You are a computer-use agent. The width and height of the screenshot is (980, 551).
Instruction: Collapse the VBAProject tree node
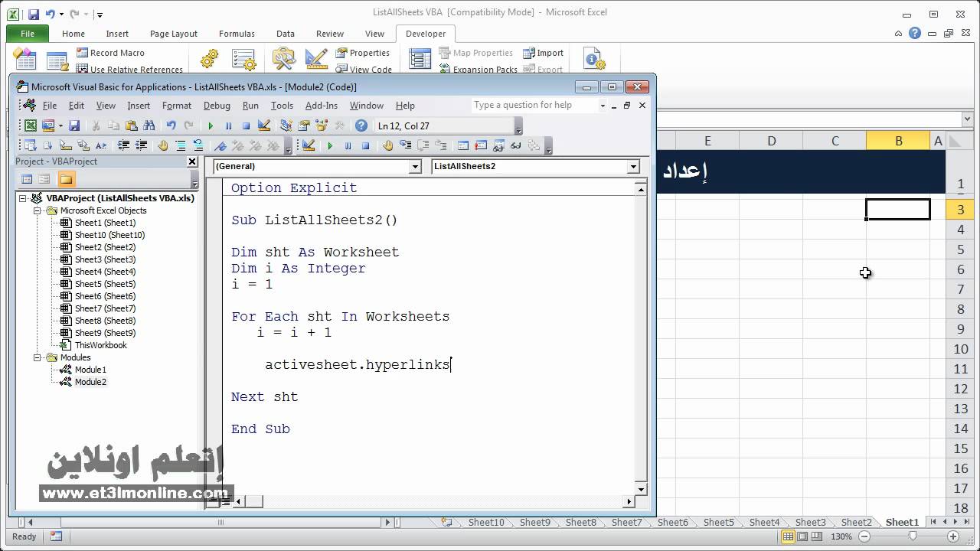23,198
